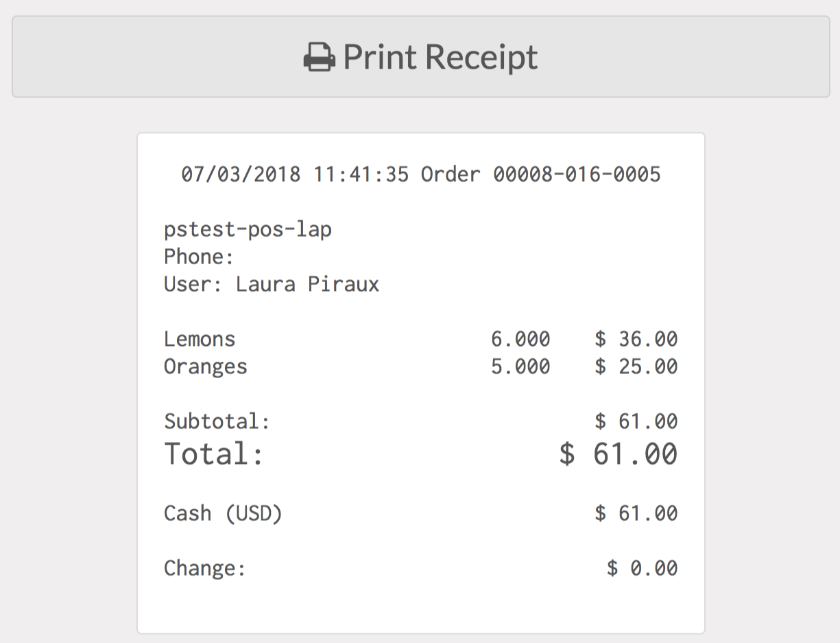Click the Oranges product name
Screen dimensions: 840x643
tap(205, 366)
